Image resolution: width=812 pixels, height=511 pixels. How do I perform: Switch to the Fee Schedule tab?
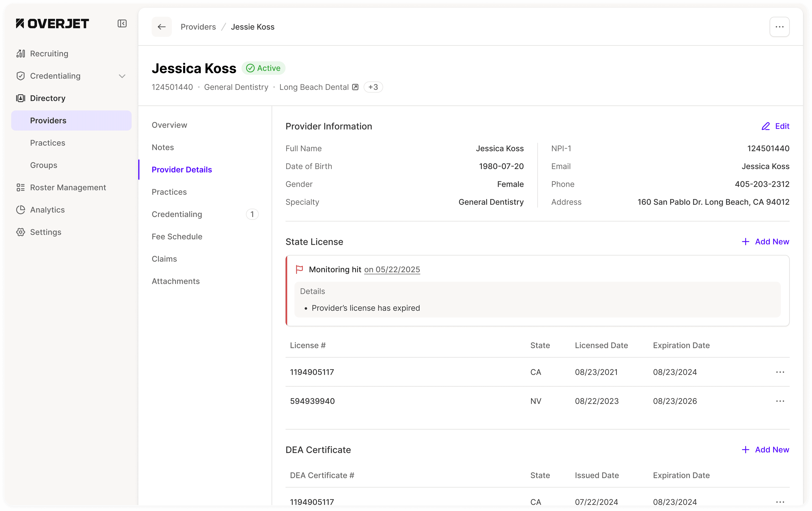pos(177,236)
